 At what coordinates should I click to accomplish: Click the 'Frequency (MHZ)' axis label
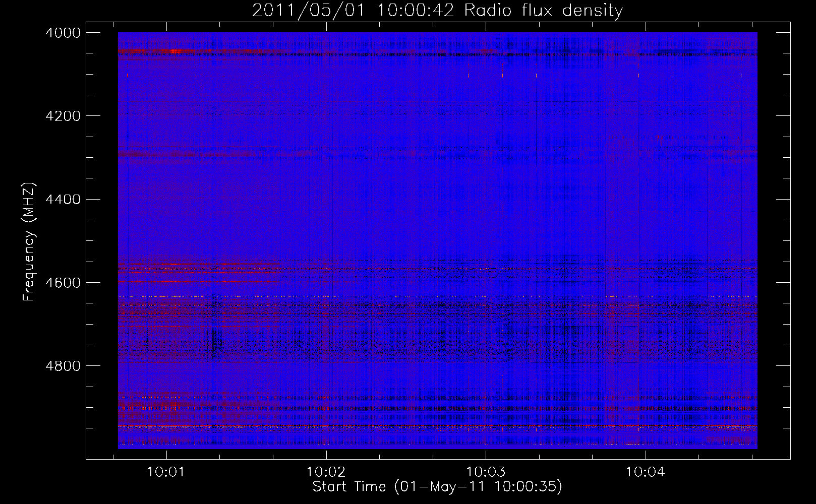(29, 242)
